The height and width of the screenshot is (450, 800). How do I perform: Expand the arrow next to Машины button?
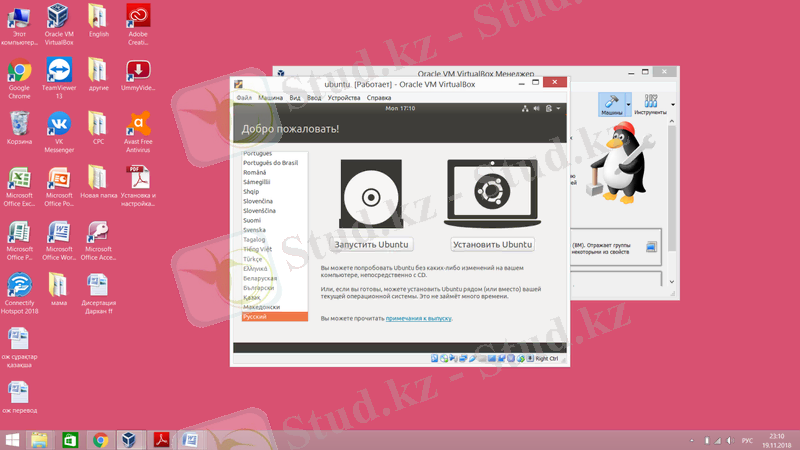click(x=628, y=104)
